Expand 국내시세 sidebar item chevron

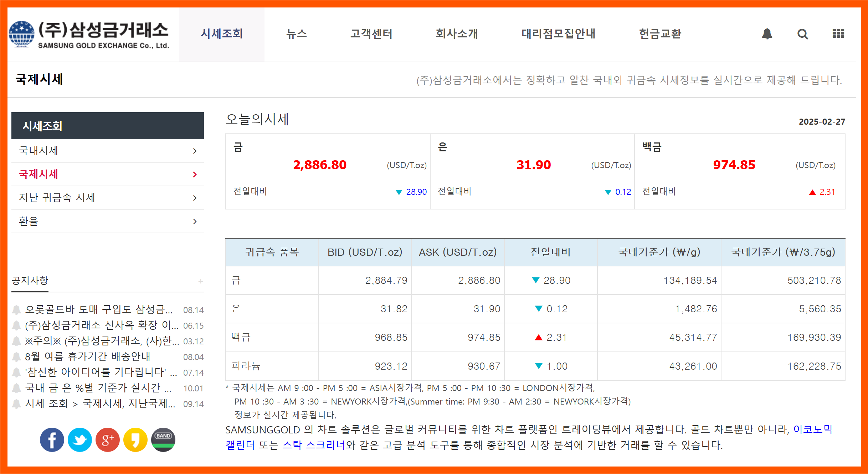[195, 151]
